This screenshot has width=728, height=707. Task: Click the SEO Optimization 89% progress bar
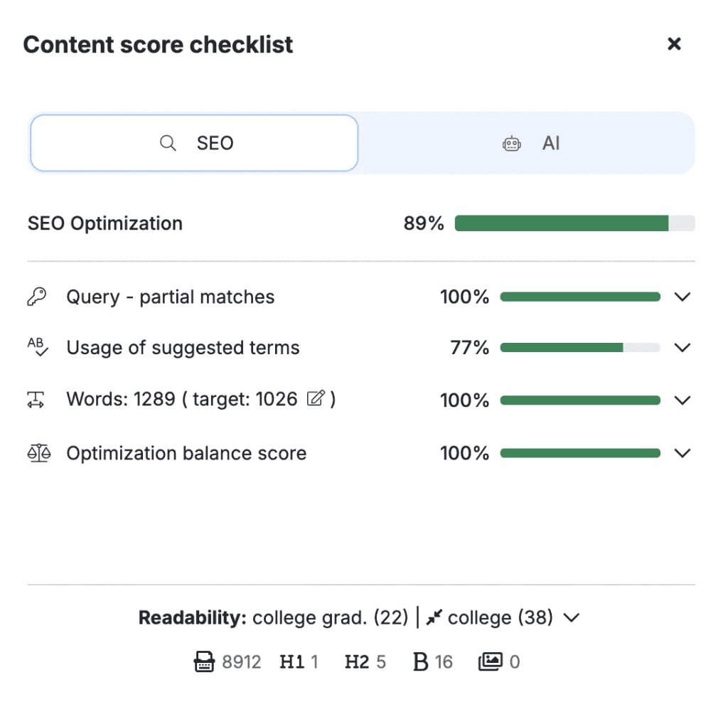[x=574, y=223]
